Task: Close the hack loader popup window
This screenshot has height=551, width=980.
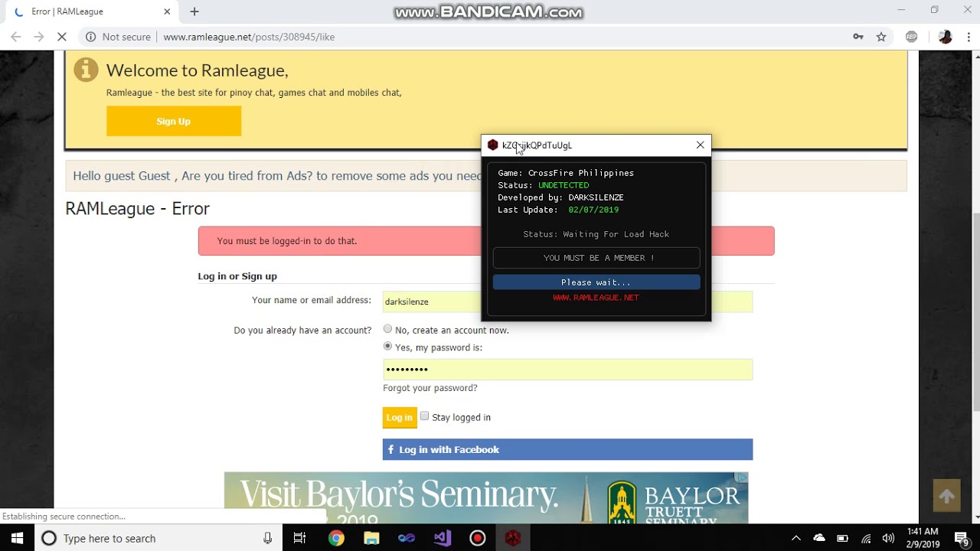Action: click(x=700, y=145)
